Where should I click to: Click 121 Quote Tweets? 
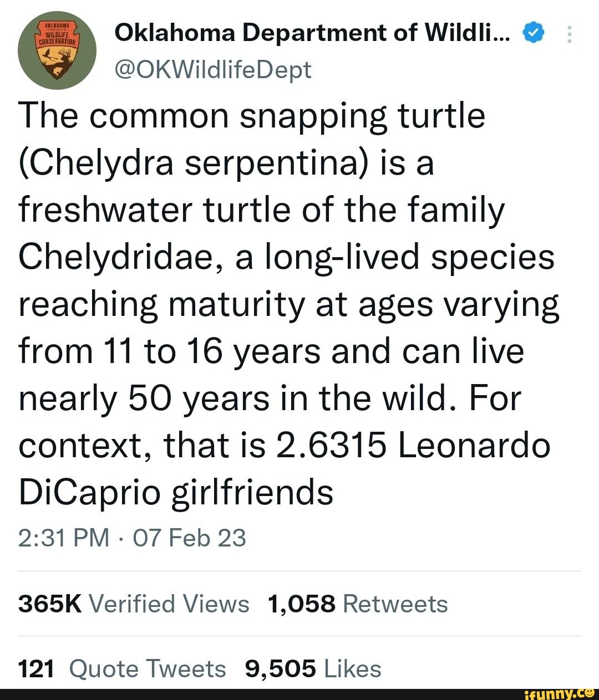121,668
